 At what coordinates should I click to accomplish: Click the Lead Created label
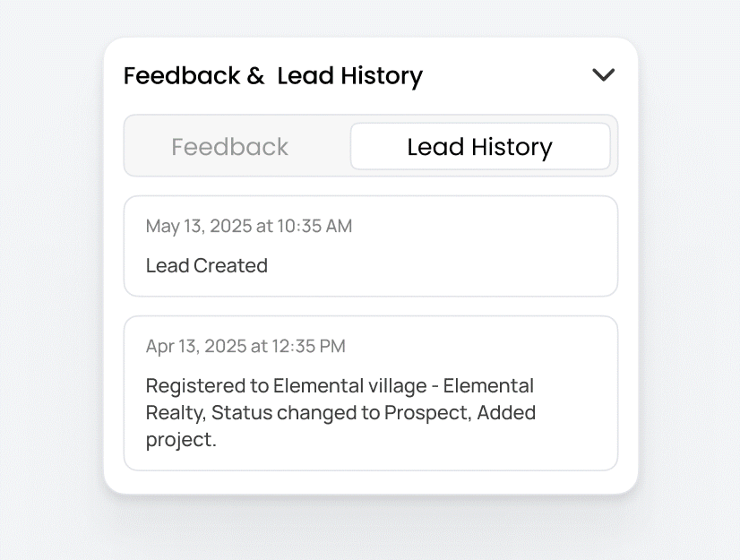click(x=206, y=265)
